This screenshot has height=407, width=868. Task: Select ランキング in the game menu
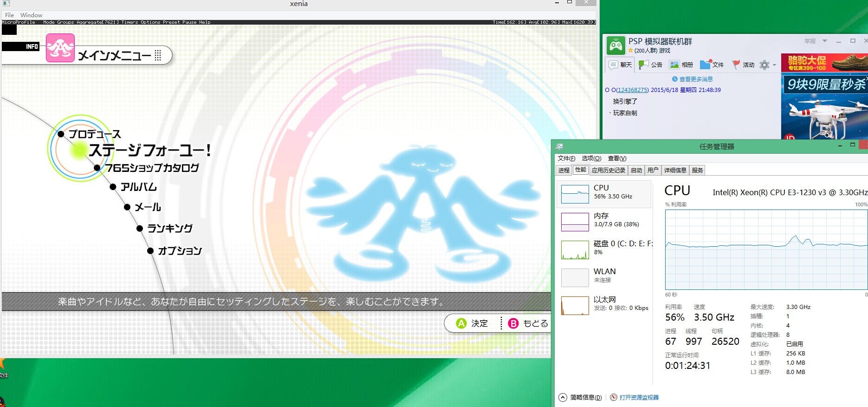coord(170,228)
